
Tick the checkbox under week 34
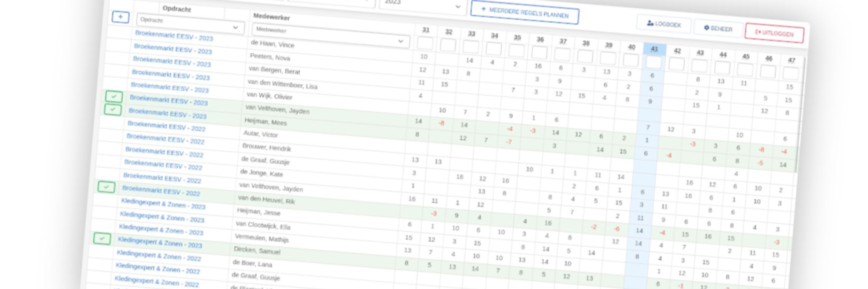494,49
